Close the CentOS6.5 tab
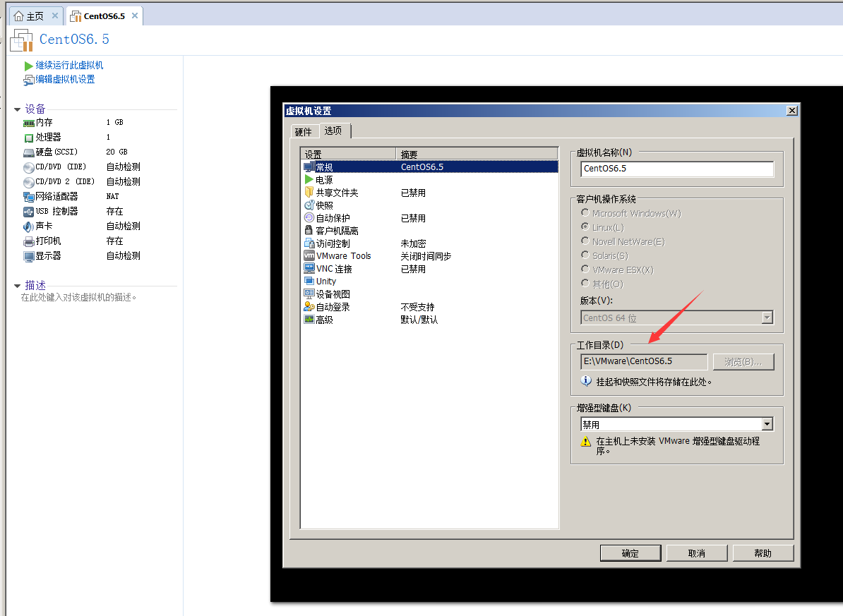The width and height of the screenshot is (843, 616). 135,16
